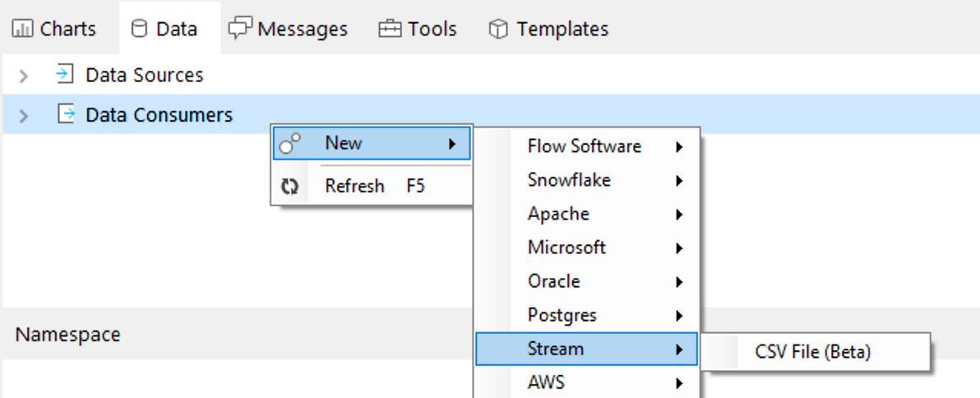980x398 pixels.
Task: Click the arrow next to New
Action: click(452, 145)
